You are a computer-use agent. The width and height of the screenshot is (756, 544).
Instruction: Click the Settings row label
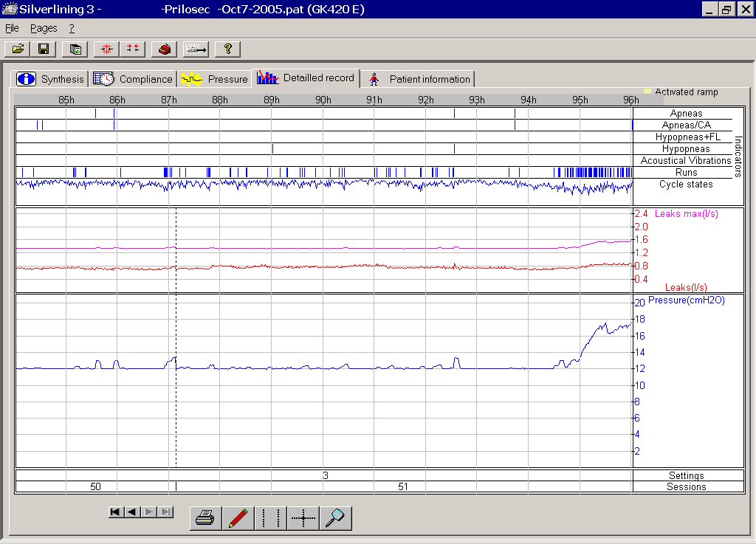tap(686, 475)
